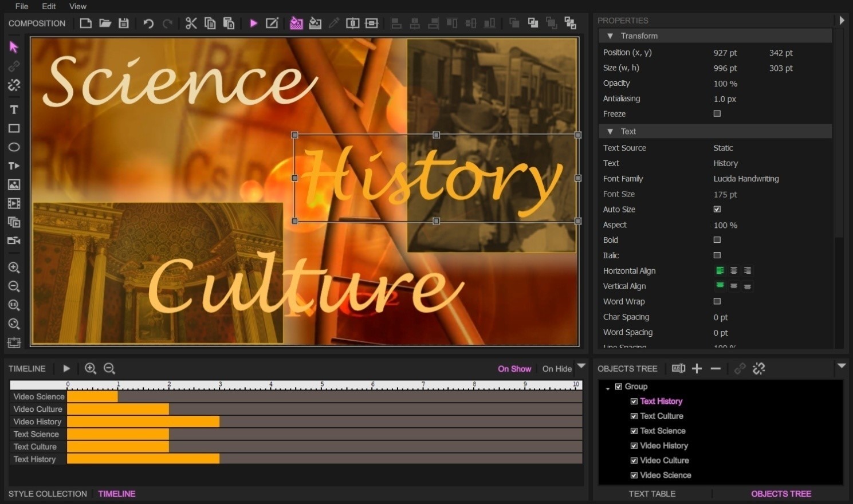Select the arrow selection tool
The image size is (853, 504).
(x=14, y=47)
